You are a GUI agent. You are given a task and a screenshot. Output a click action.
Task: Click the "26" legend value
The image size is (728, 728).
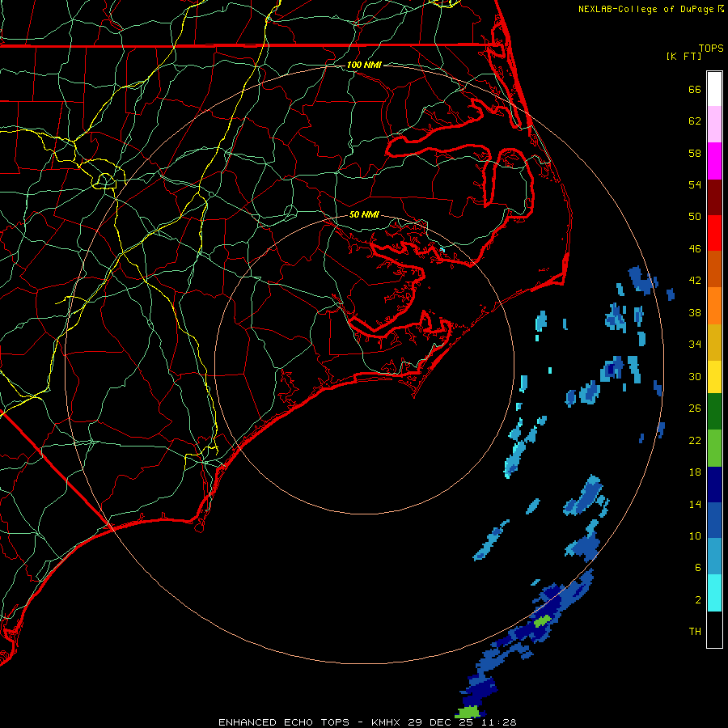695,408
